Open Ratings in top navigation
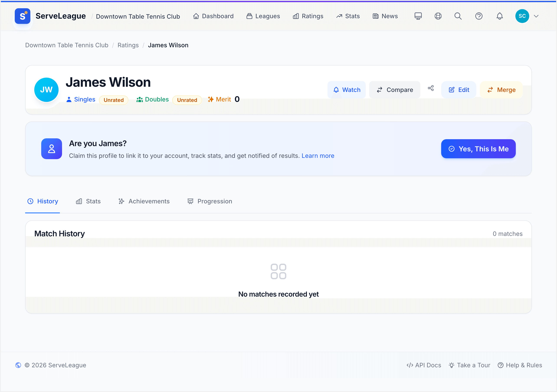This screenshot has height=392, width=557. coord(308,16)
